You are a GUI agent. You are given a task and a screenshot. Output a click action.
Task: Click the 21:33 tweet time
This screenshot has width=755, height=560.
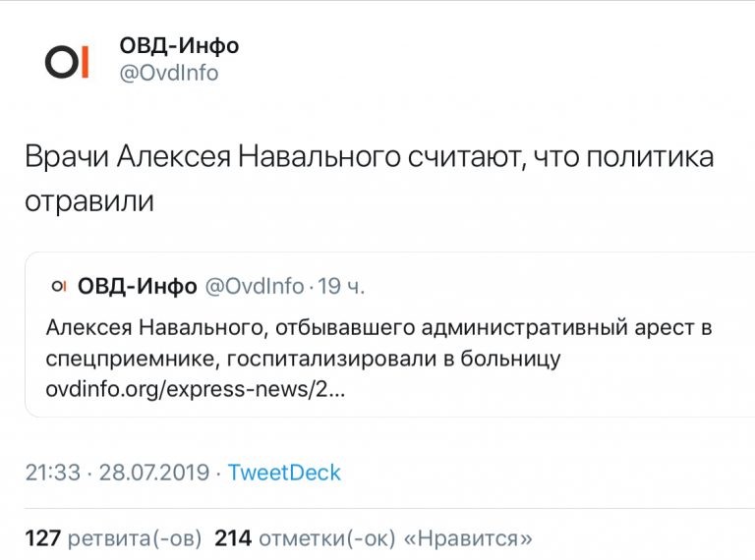[x=52, y=473]
